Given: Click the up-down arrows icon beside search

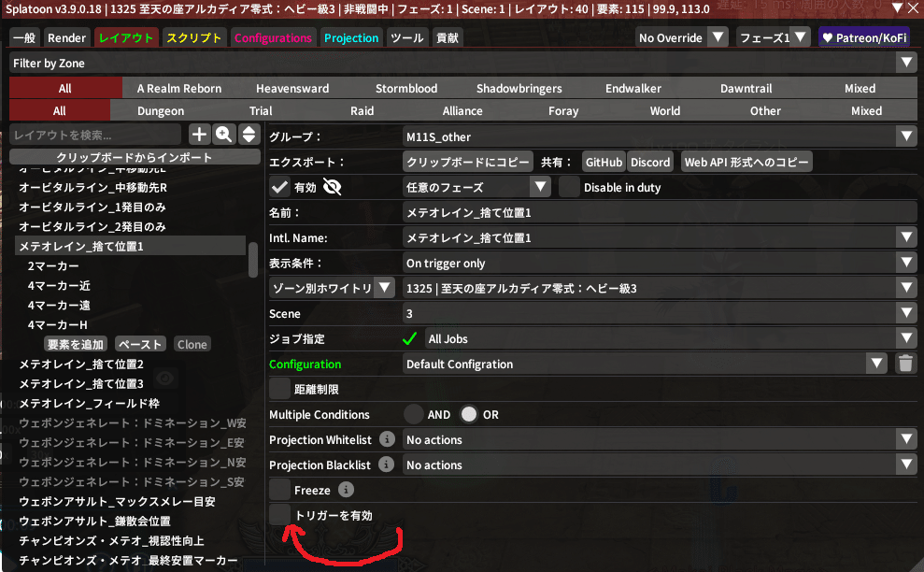Looking at the screenshot, I should coord(249,135).
